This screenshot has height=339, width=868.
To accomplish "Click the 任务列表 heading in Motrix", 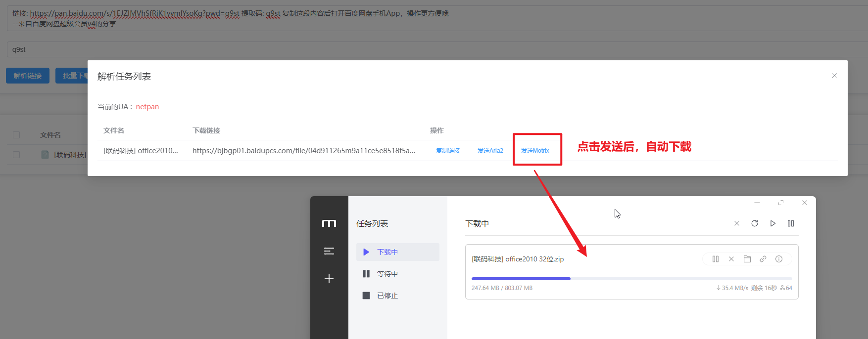I will point(372,224).
